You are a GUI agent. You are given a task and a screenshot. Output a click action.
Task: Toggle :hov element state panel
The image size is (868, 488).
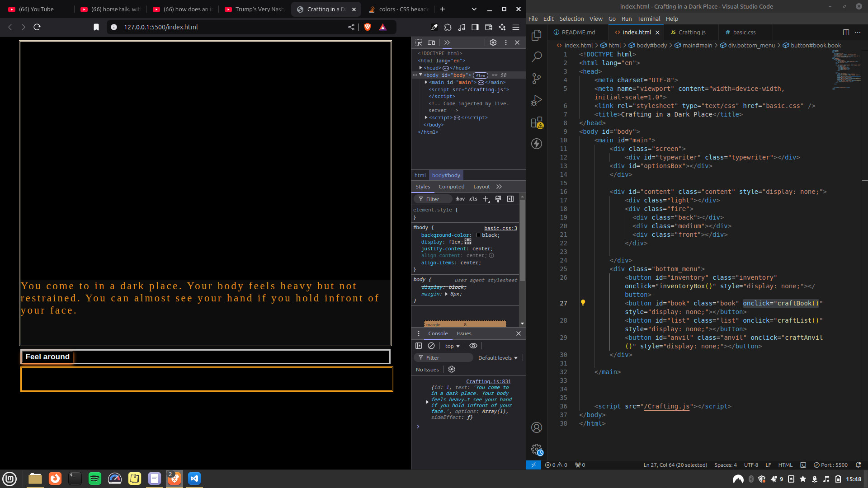click(x=460, y=199)
